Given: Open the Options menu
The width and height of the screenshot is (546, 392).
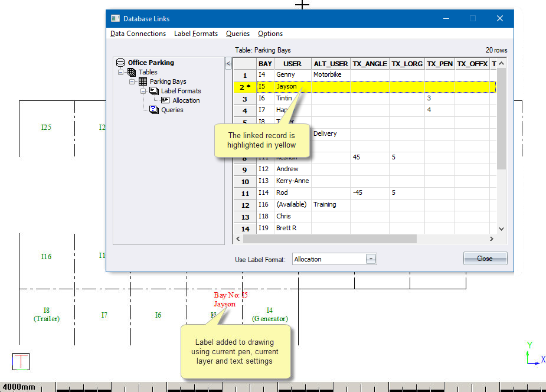Looking at the screenshot, I should [x=270, y=34].
